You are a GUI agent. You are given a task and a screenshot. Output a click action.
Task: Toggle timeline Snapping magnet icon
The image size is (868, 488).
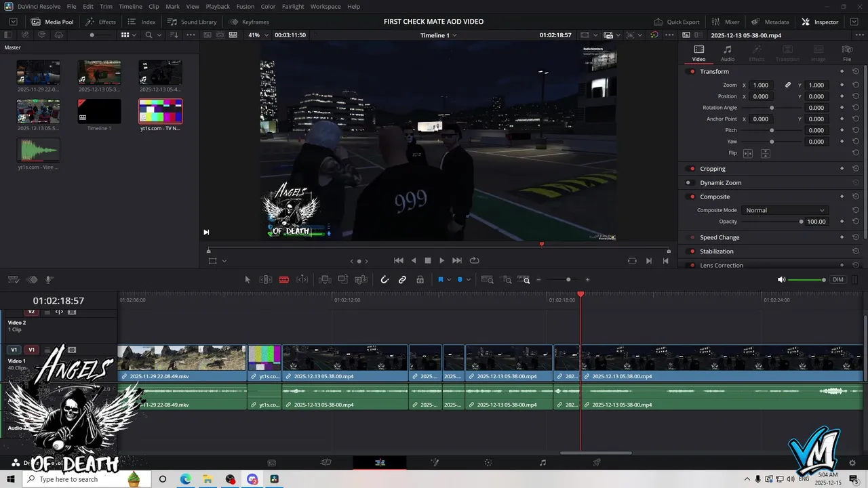click(x=384, y=279)
